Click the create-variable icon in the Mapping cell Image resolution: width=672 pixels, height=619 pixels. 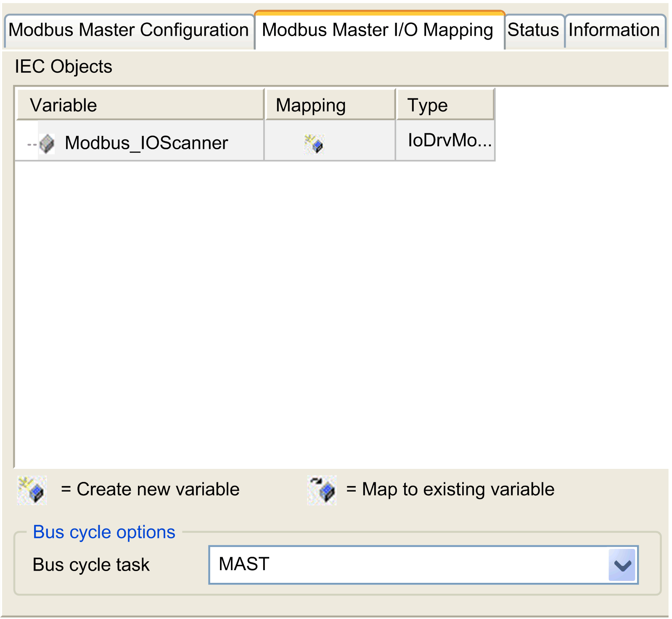(x=314, y=144)
